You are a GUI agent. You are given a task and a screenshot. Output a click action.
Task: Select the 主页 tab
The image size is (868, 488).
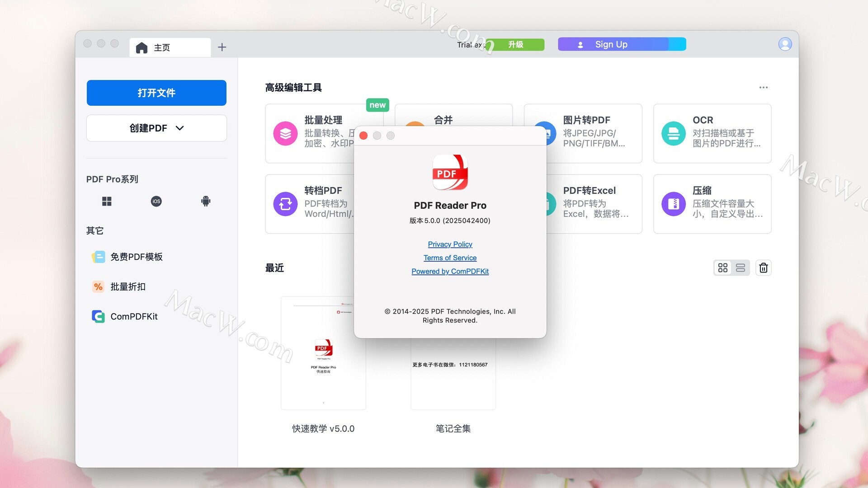tap(170, 47)
